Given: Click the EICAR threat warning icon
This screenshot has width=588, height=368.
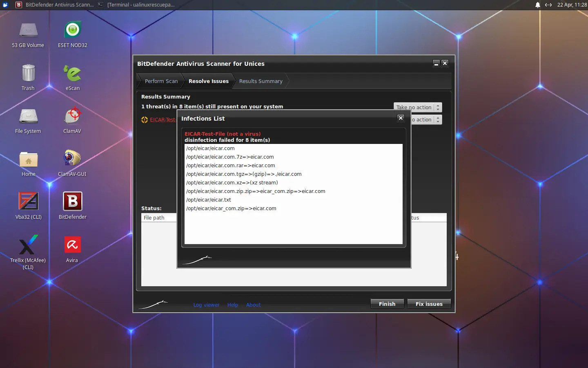Looking at the screenshot, I should click(x=145, y=120).
